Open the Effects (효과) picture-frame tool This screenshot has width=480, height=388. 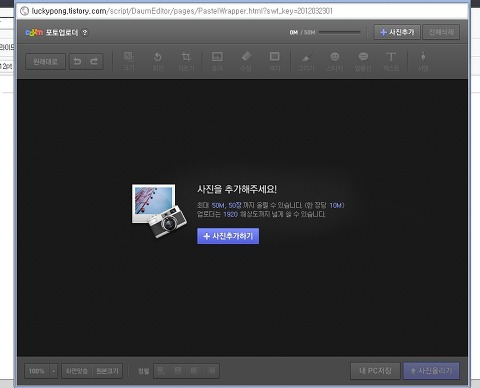pos(217,61)
